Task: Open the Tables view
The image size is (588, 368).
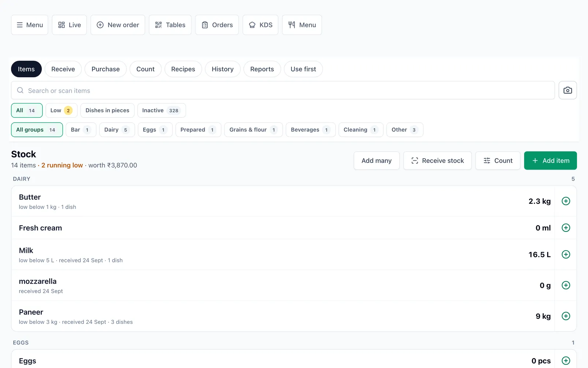Action: coord(170,25)
